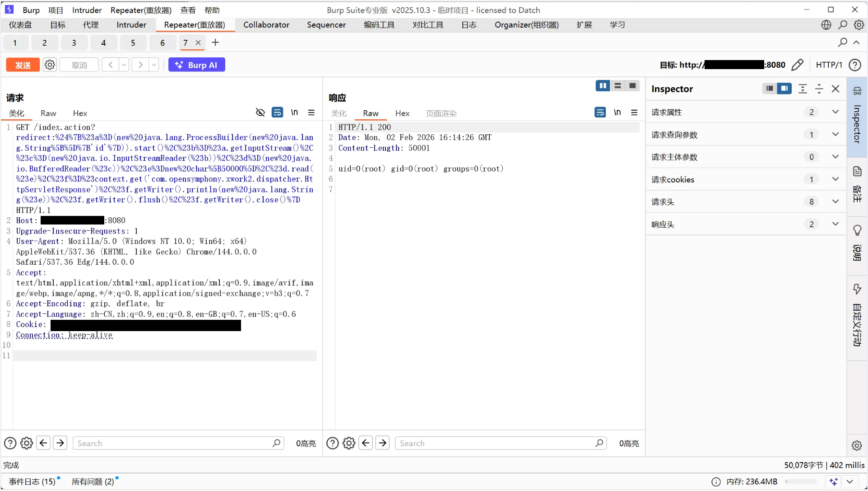868x491 pixels.
Task: Click response search help icon
Action: (333, 443)
